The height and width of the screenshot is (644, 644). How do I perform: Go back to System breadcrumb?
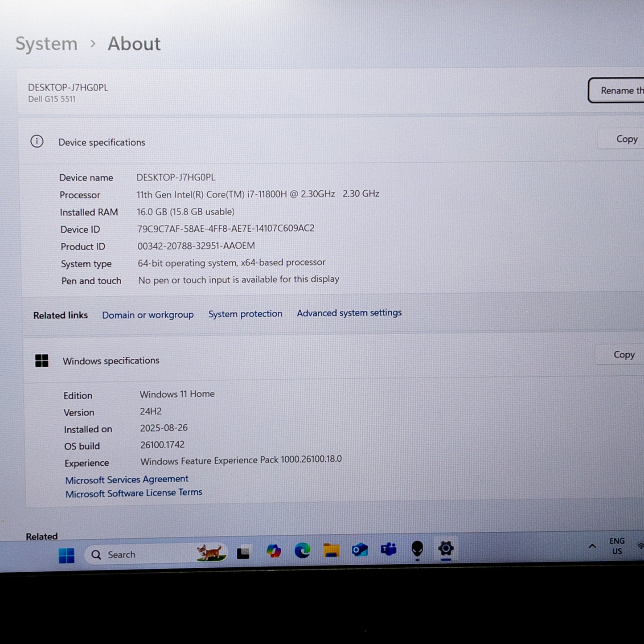pyautogui.click(x=47, y=44)
